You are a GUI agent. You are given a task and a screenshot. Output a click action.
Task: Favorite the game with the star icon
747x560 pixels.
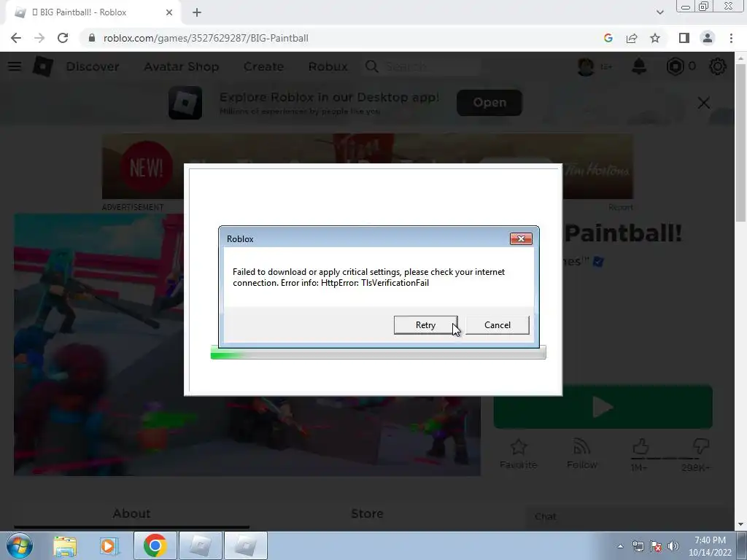coord(519,447)
